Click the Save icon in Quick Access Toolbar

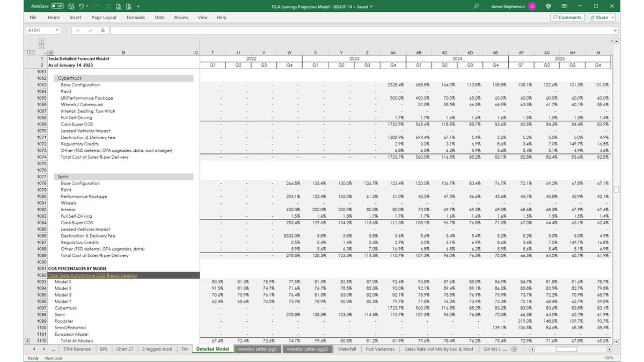pyautogui.click(x=71, y=6)
